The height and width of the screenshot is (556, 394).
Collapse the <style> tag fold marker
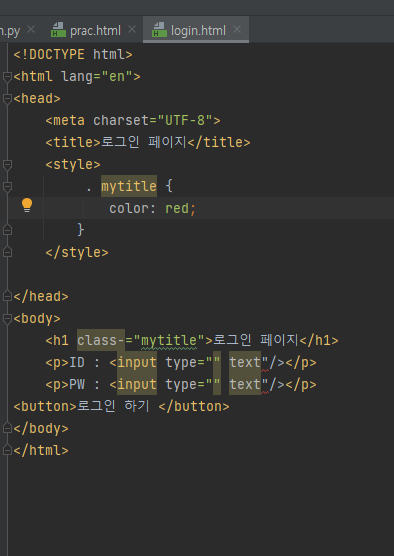(7, 165)
